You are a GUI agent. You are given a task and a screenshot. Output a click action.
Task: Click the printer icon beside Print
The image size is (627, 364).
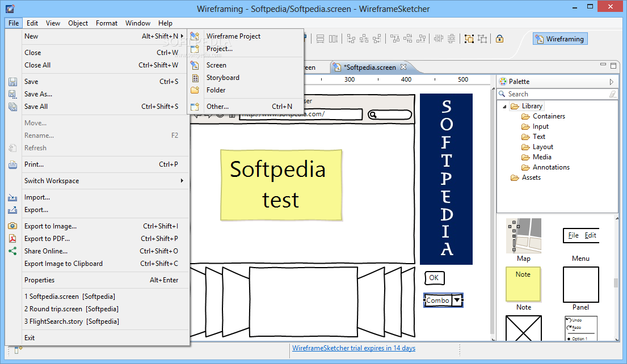[13, 164]
